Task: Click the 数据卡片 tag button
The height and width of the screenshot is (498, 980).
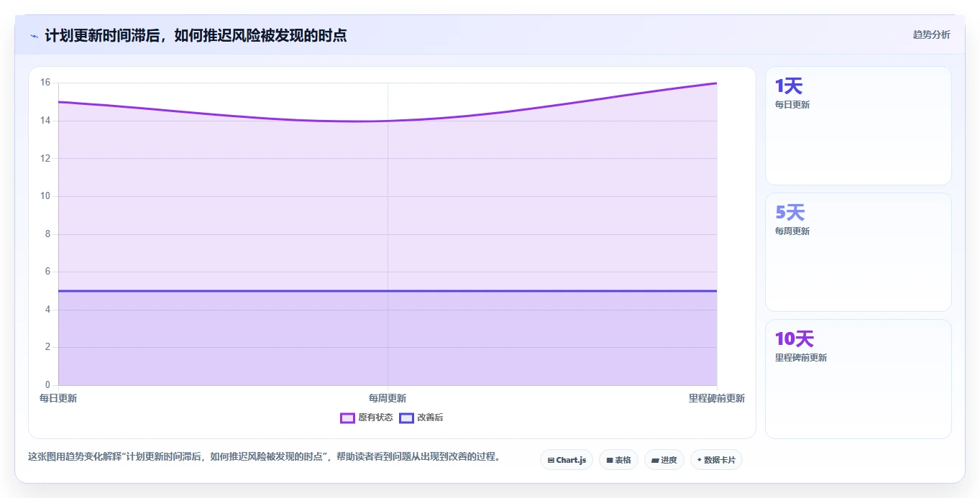Action: [x=716, y=460]
